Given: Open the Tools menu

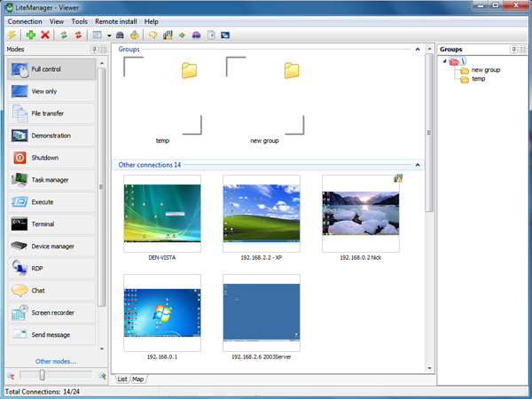Looking at the screenshot, I should 80,21.
